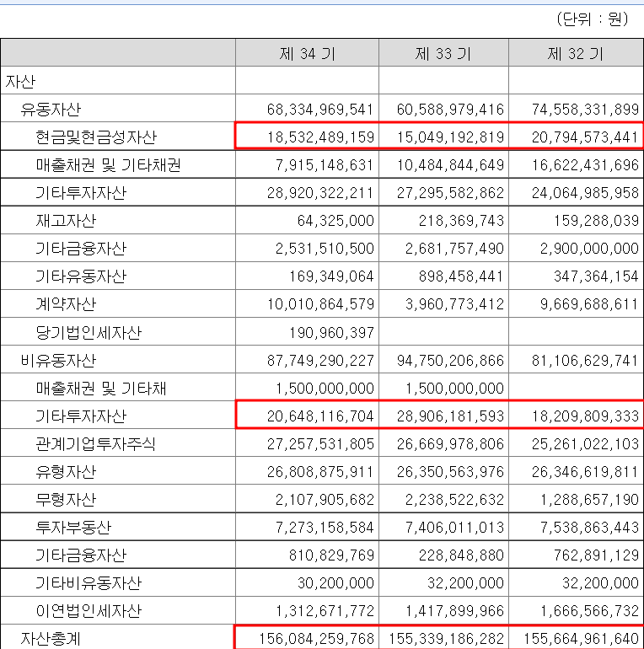Click value 27,257,531,805
The image size is (644, 649).
click(x=320, y=443)
